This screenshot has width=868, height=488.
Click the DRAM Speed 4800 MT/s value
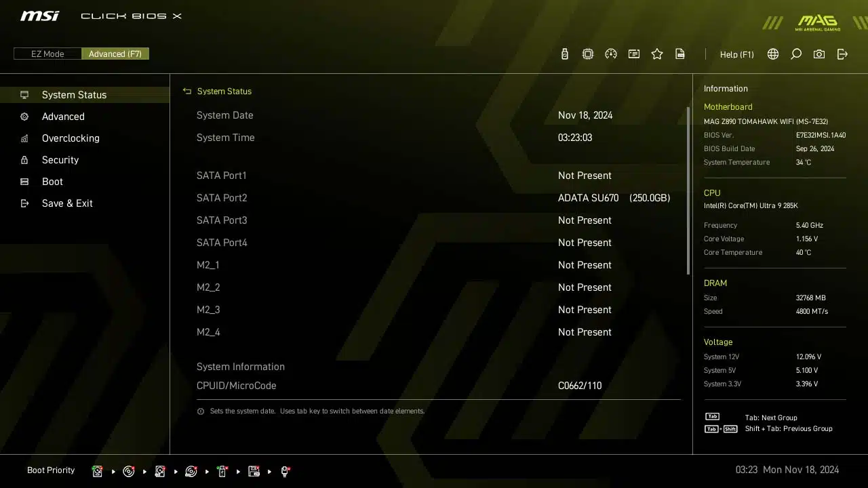pos(812,312)
